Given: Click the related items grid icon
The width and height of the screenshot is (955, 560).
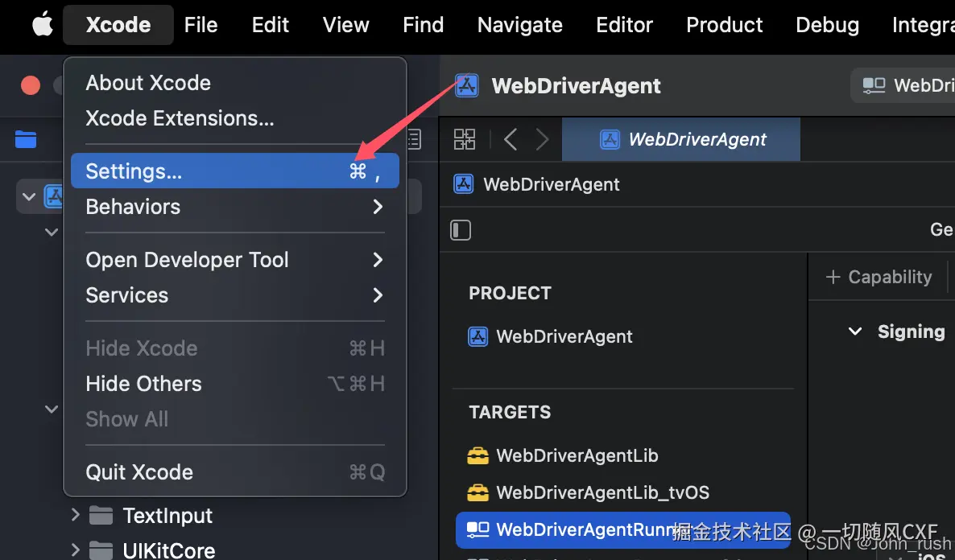Looking at the screenshot, I should click(x=465, y=139).
